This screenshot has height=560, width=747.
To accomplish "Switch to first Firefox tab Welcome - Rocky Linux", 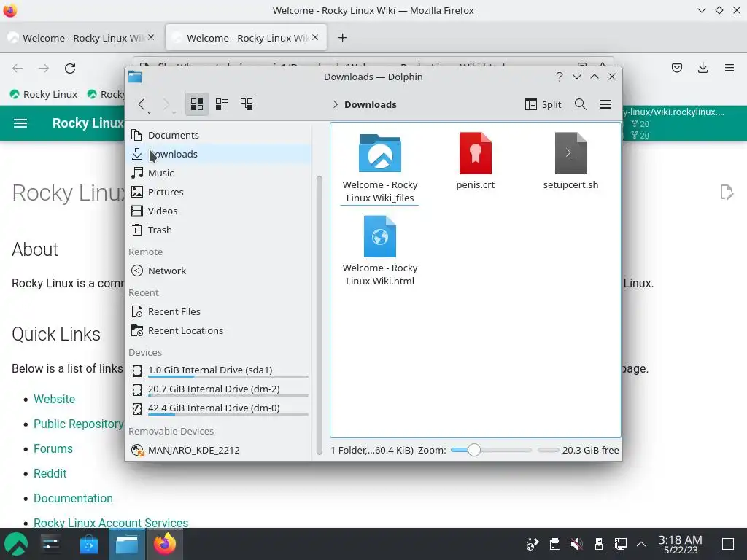I will [x=82, y=38].
